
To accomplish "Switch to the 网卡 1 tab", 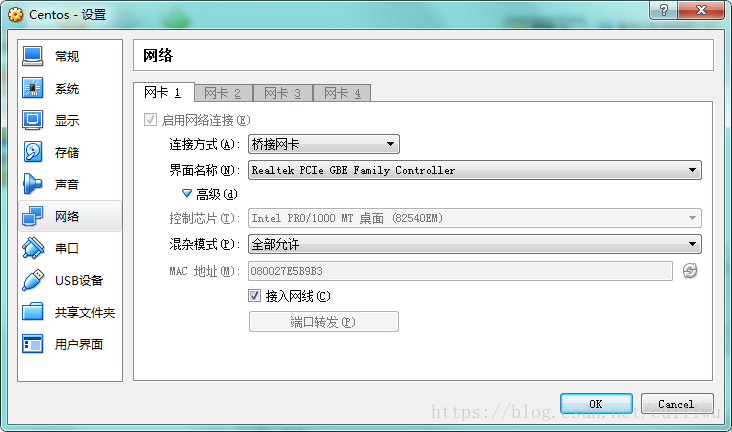I will (163, 92).
